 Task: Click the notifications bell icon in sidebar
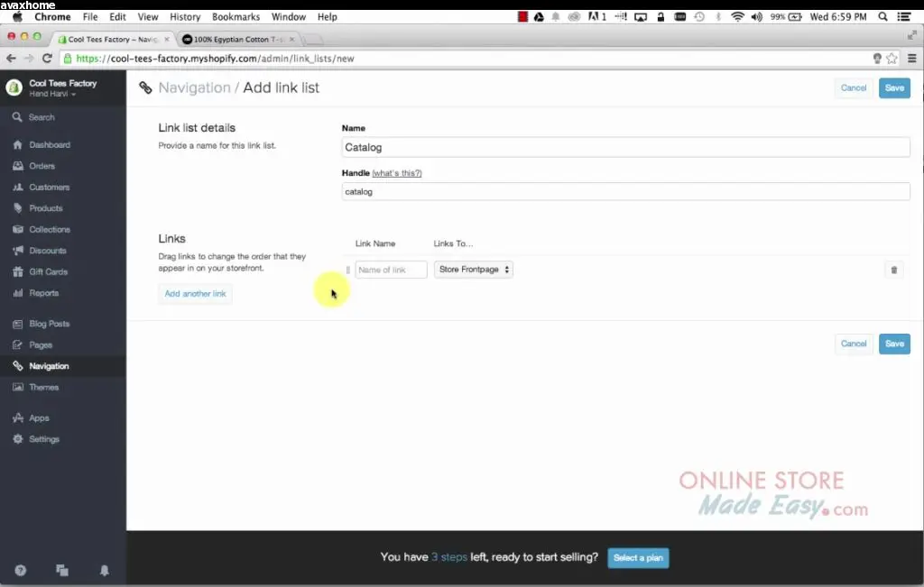(x=105, y=570)
